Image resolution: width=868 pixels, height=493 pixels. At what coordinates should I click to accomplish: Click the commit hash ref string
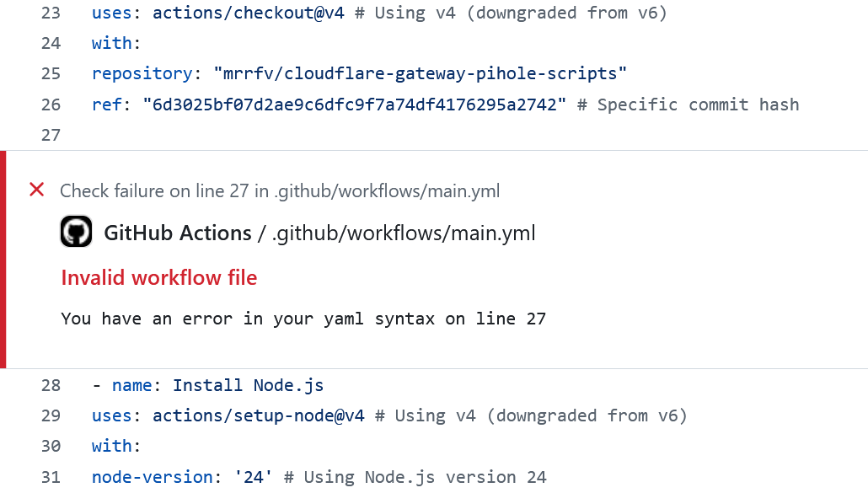coord(354,104)
